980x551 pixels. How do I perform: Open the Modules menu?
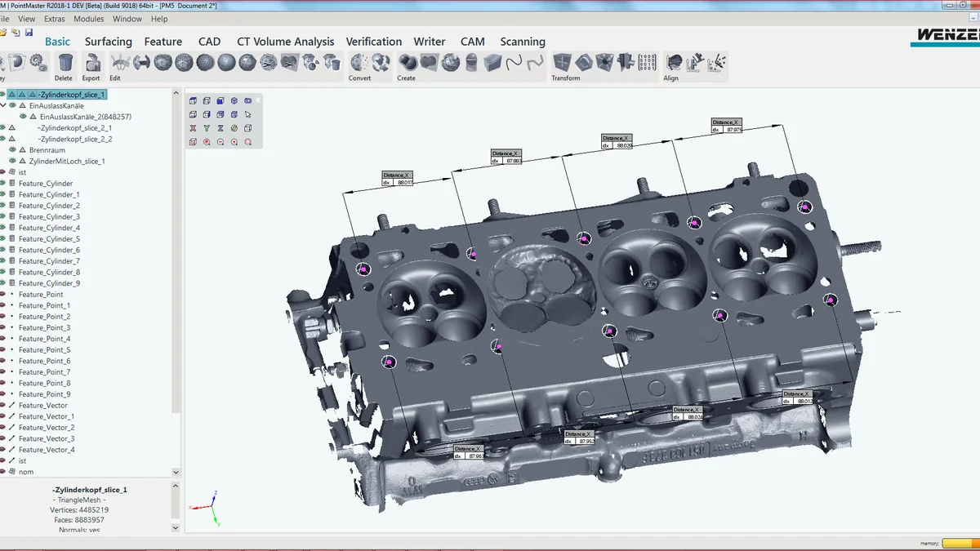pos(88,19)
